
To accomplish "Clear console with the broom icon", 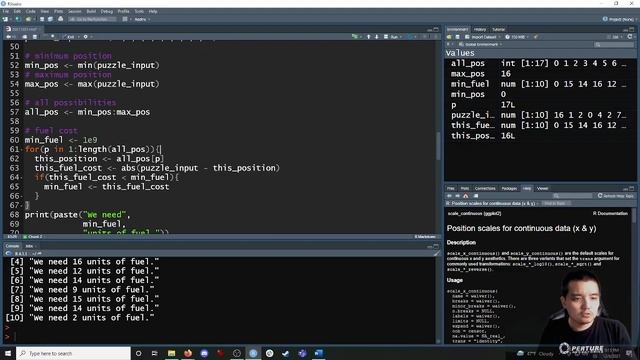I will (436, 253).
